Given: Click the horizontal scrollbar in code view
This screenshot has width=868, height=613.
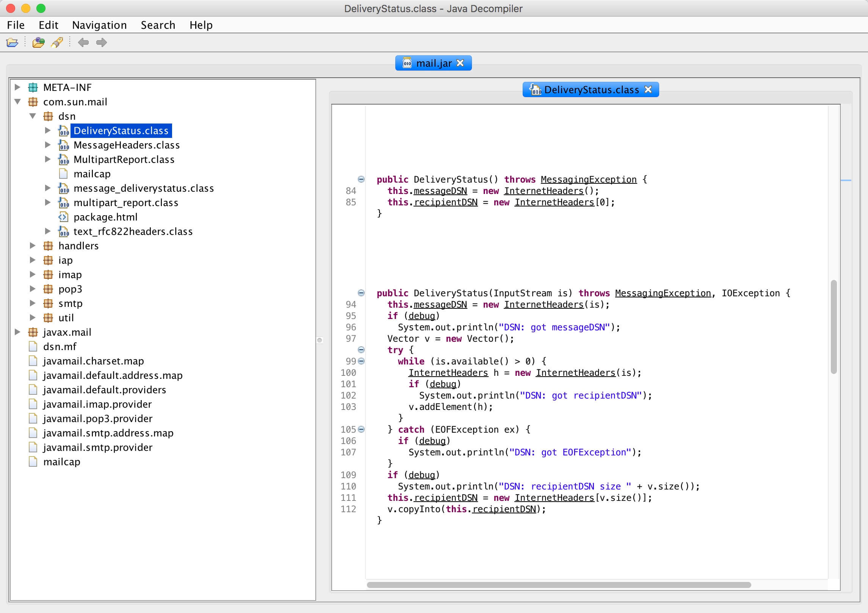Looking at the screenshot, I should [559, 585].
